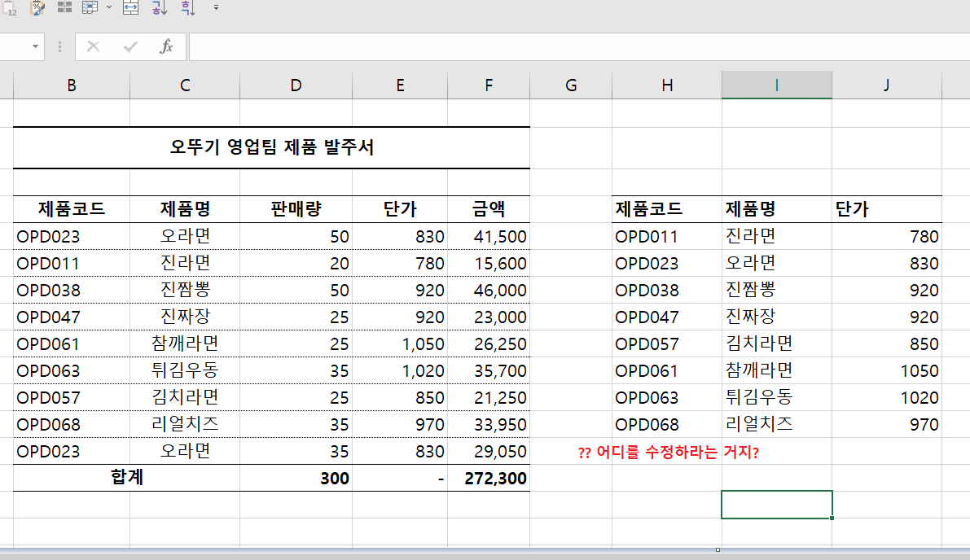Click '진짬뽕' in the order table

coord(185,290)
